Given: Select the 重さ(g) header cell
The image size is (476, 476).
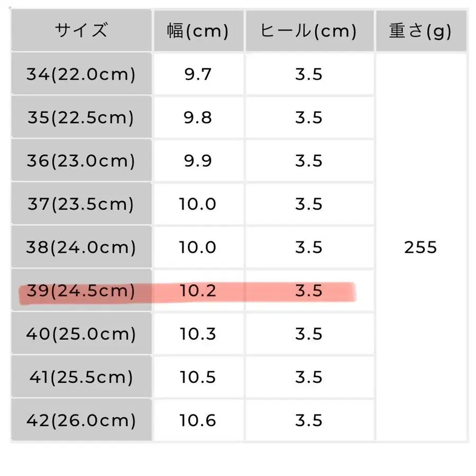Looking at the screenshot, I should (x=420, y=31).
